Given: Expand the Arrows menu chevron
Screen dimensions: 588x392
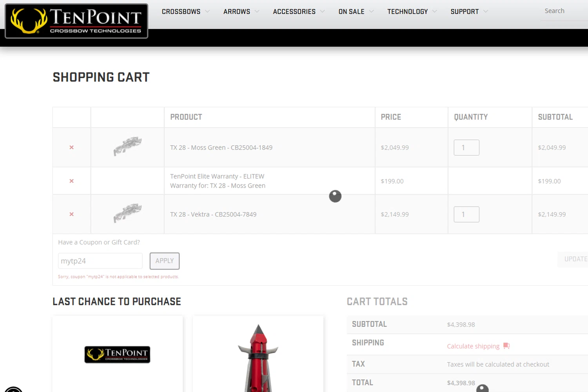Looking at the screenshot, I should (257, 11).
